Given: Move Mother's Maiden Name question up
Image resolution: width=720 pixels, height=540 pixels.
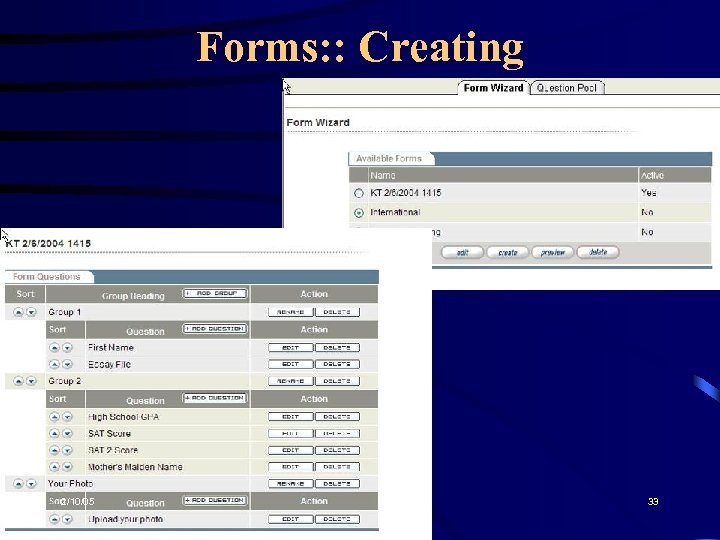Looking at the screenshot, I should tap(55, 467).
